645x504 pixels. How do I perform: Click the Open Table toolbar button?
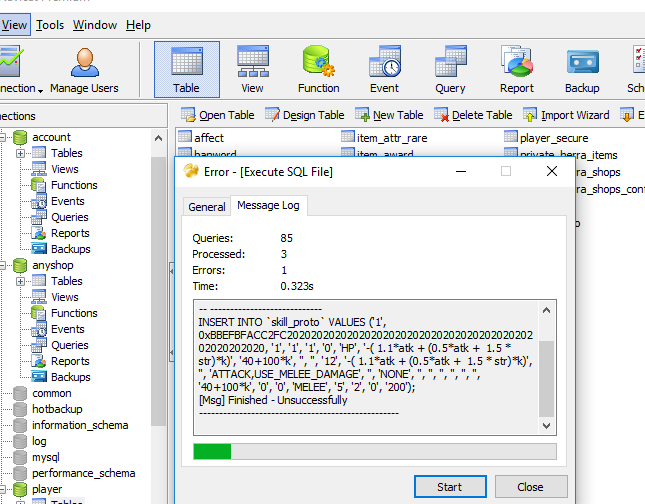pos(218,115)
